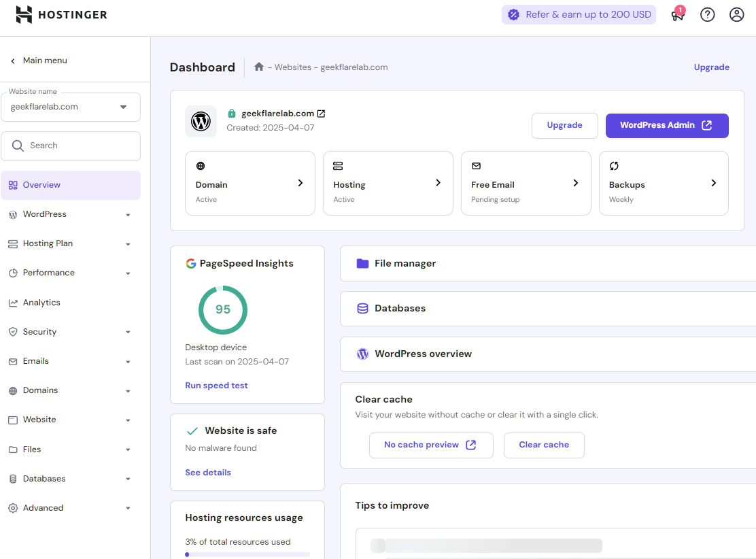Screen dimensions: 756x559
Task: Go back using Main menu link
Action: 38,60
